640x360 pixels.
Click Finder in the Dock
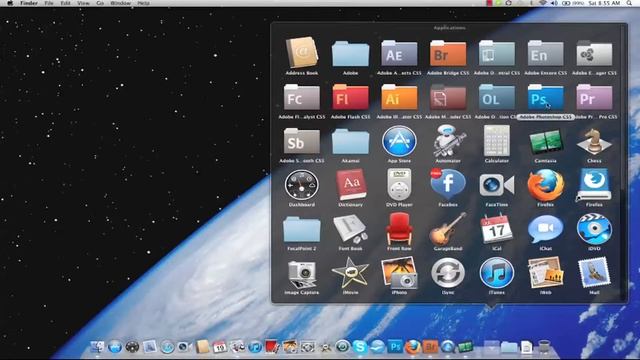point(97,347)
